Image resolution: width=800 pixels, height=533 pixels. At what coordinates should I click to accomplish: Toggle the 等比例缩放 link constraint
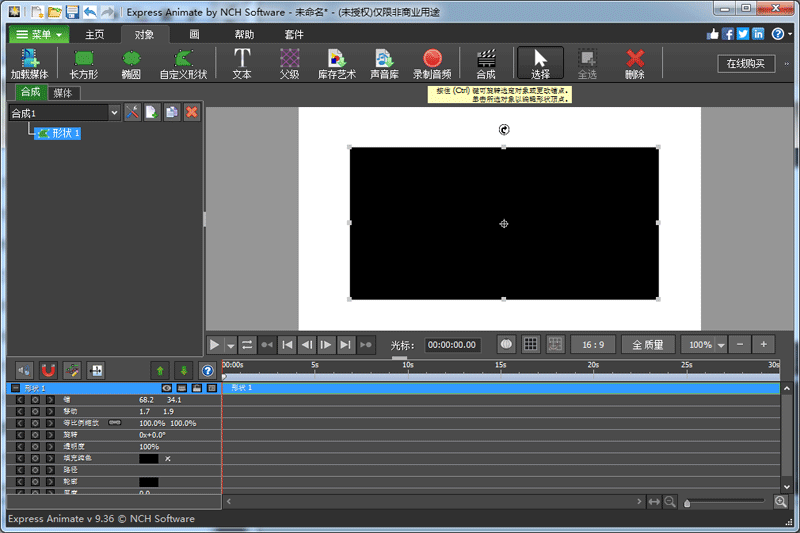tap(115, 423)
